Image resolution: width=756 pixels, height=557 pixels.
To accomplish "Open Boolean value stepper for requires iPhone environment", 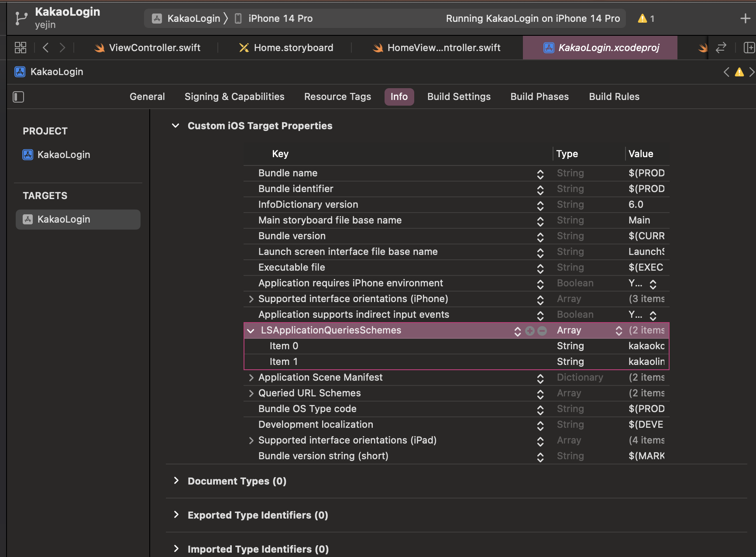I will point(653,284).
